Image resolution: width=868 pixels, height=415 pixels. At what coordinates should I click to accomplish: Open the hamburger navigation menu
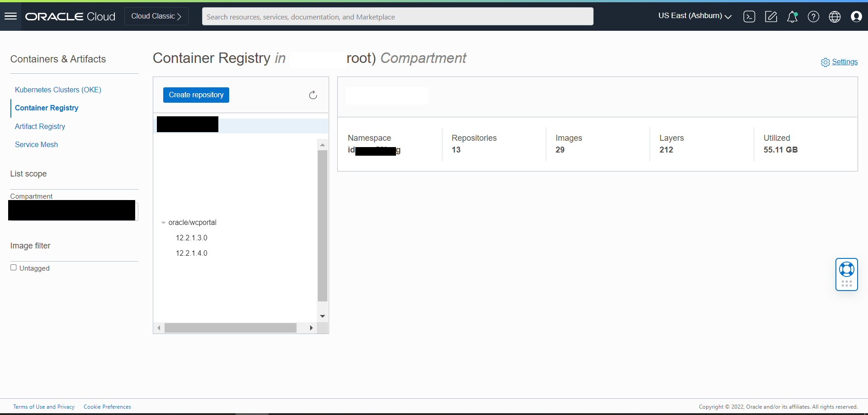click(x=10, y=16)
